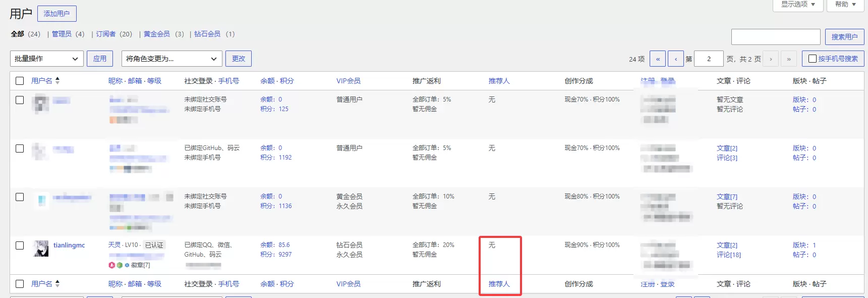Click the pink badge icon under 天灵
Screen dimensions: 868x298
click(112, 265)
